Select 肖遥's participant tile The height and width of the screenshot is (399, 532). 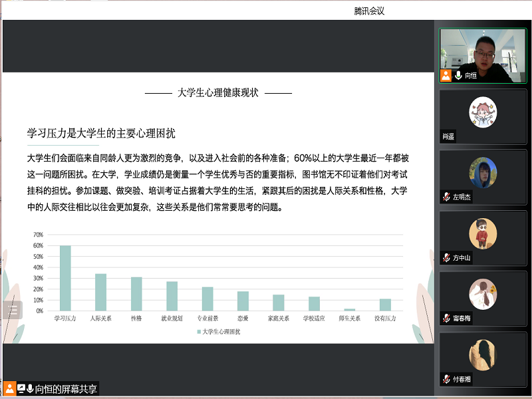tap(483, 116)
